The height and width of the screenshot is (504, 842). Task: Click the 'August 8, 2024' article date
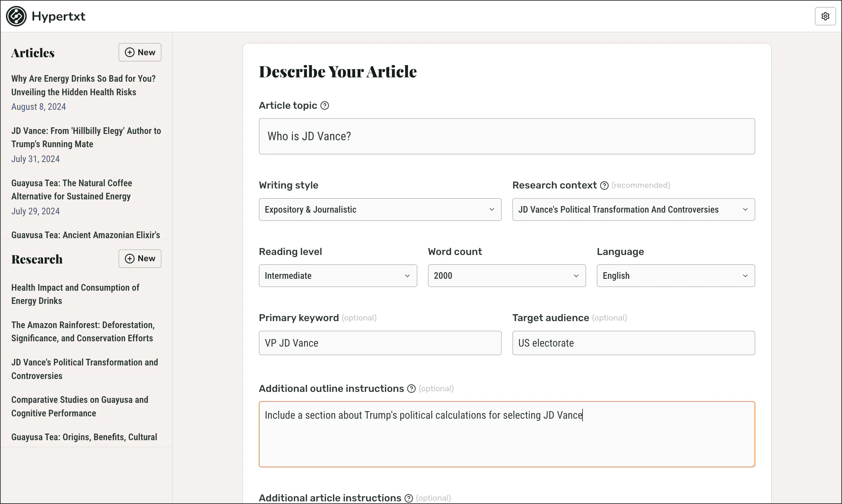(38, 106)
